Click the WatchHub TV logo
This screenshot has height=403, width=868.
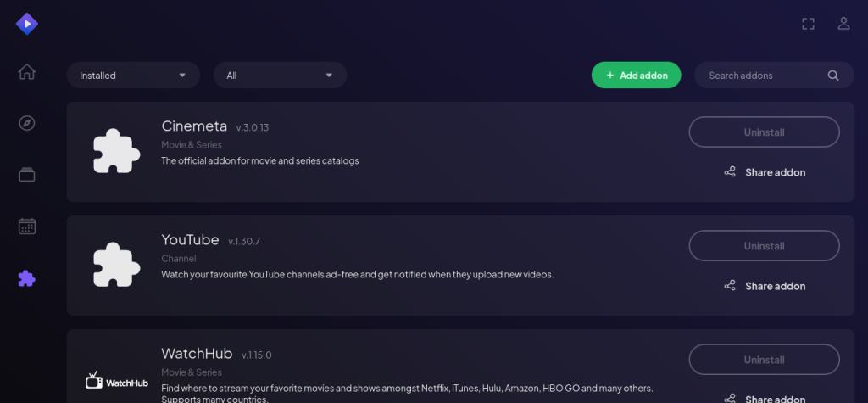pyautogui.click(x=116, y=380)
